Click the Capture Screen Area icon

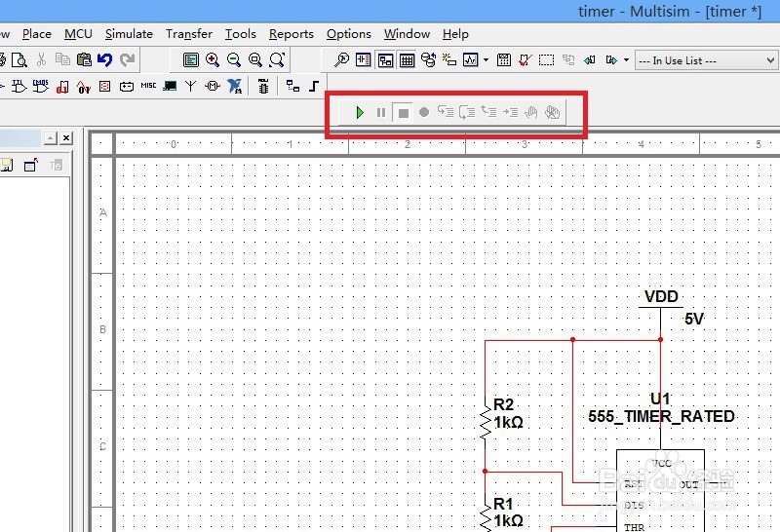click(546, 60)
